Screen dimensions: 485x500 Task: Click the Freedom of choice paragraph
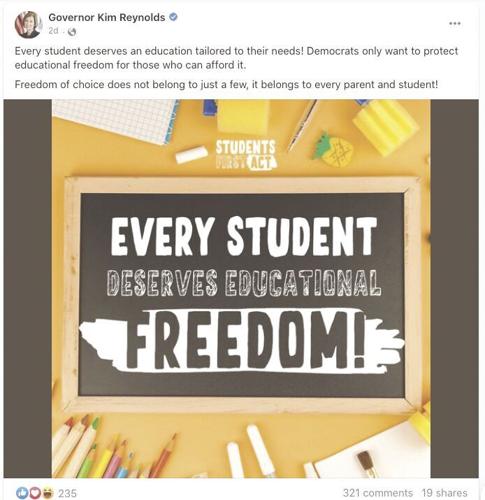point(226,85)
